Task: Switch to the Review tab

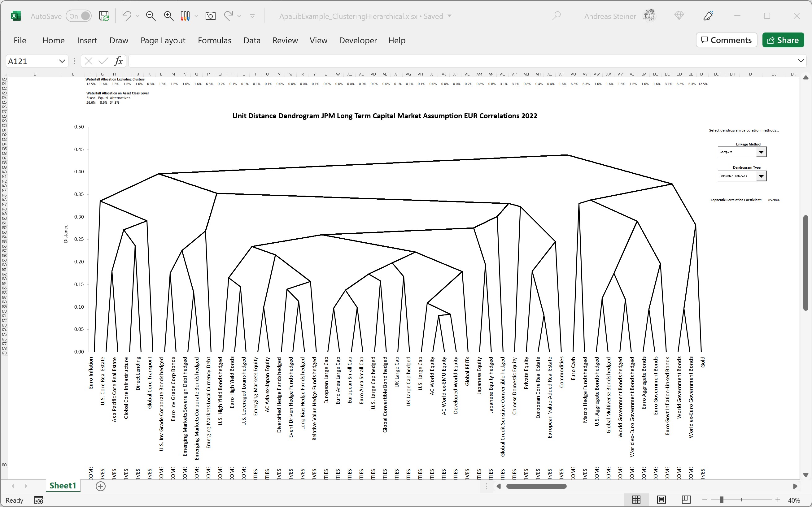Action: click(285, 40)
